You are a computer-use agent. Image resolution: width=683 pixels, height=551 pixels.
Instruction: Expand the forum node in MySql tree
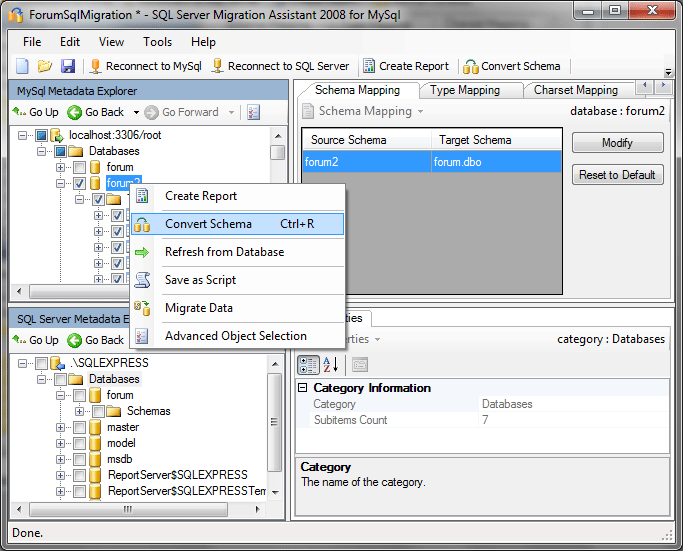tap(61, 167)
